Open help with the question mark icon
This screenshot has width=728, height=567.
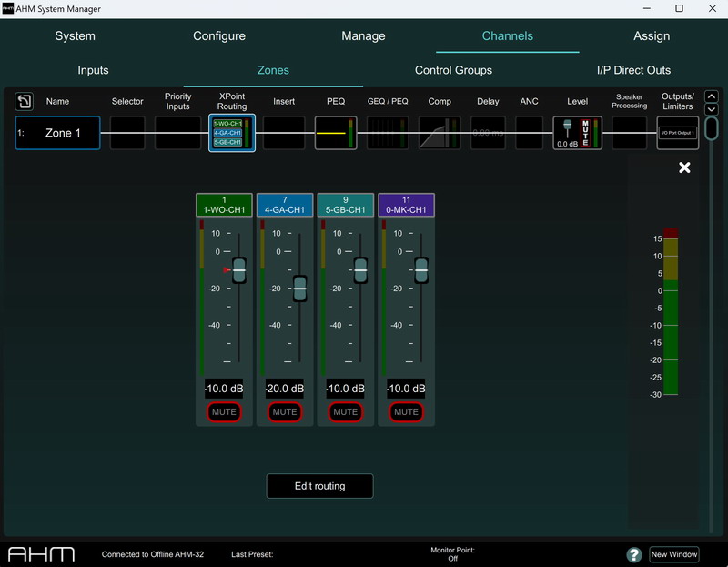coord(634,554)
